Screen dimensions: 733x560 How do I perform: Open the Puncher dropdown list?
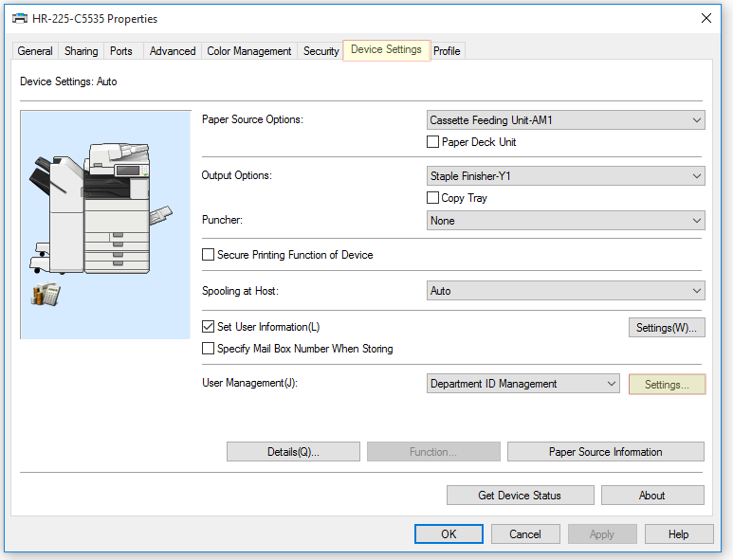click(x=565, y=221)
